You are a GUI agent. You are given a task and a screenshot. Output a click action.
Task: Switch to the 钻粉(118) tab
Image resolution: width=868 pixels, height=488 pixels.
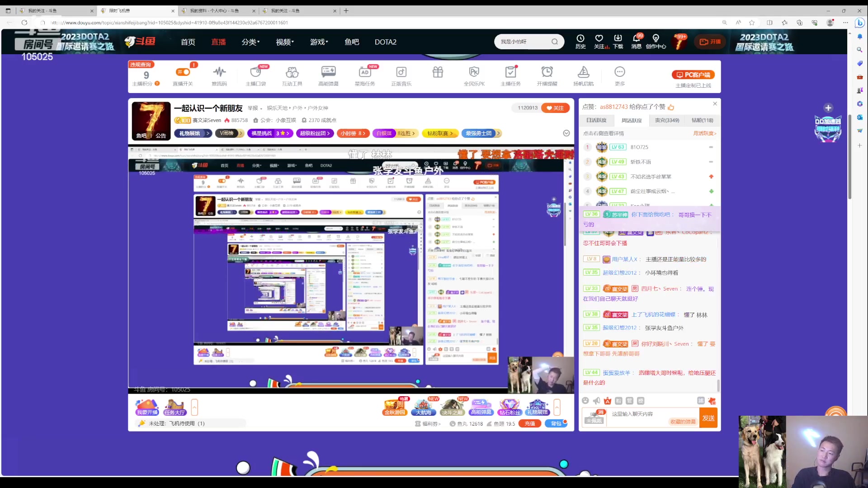click(702, 120)
